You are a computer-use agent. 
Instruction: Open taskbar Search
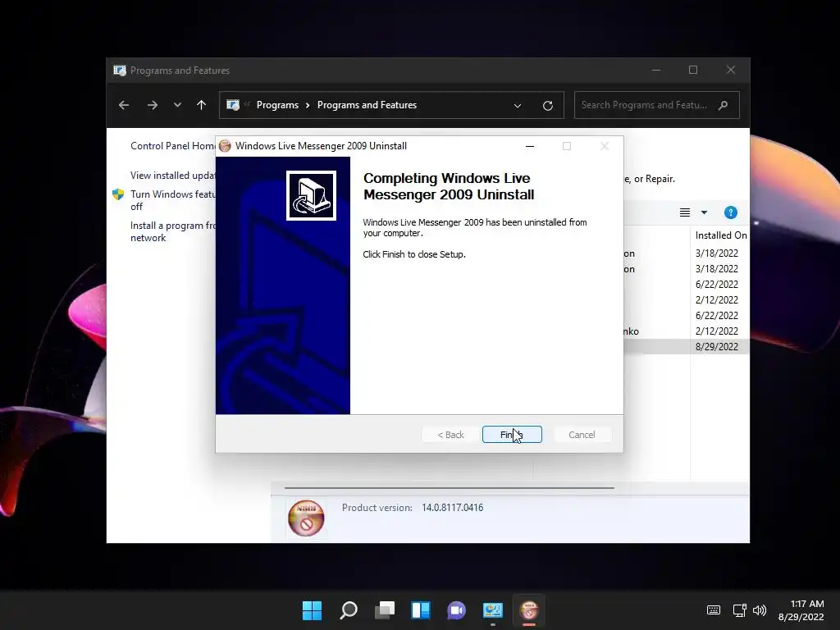point(348,609)
